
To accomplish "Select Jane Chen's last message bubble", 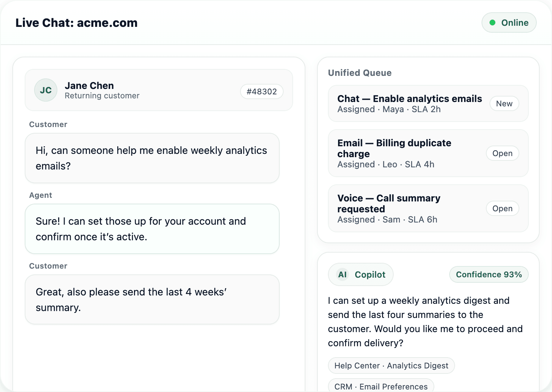I will [152, 299].
